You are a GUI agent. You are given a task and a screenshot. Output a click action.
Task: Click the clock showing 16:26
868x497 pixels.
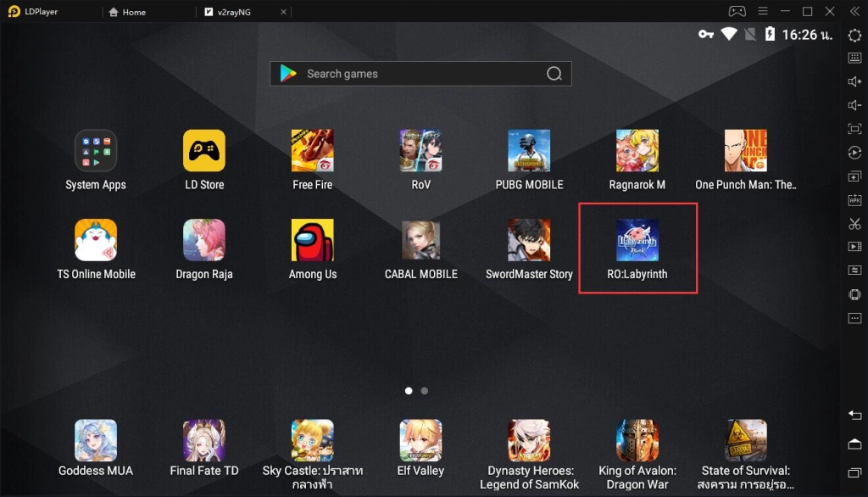(x=807, y=35)
